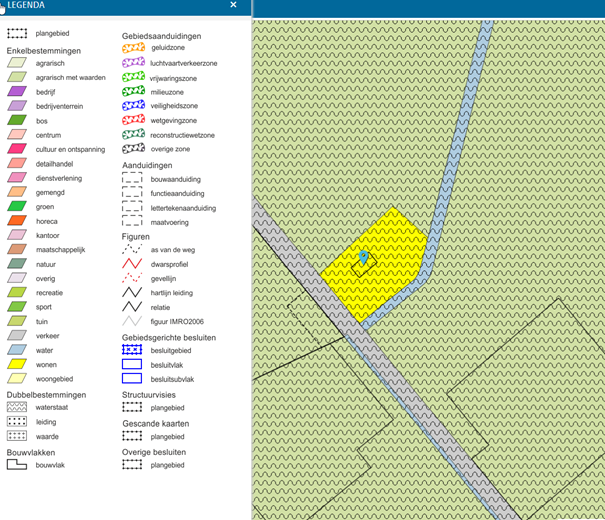
Task: Click the figuur IMRO2006 grey icon
Action: click(132, 321)
